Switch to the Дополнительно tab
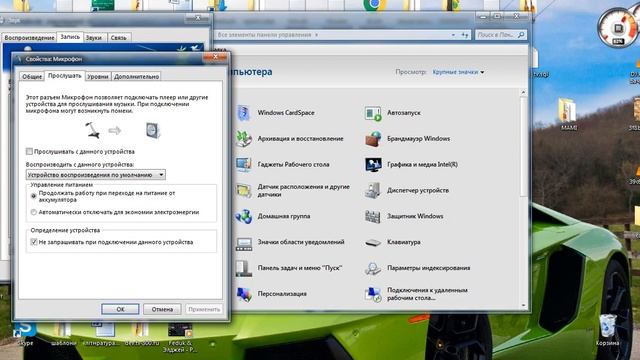The height and width of the screenshot is (360, 640). click(136, 76)
